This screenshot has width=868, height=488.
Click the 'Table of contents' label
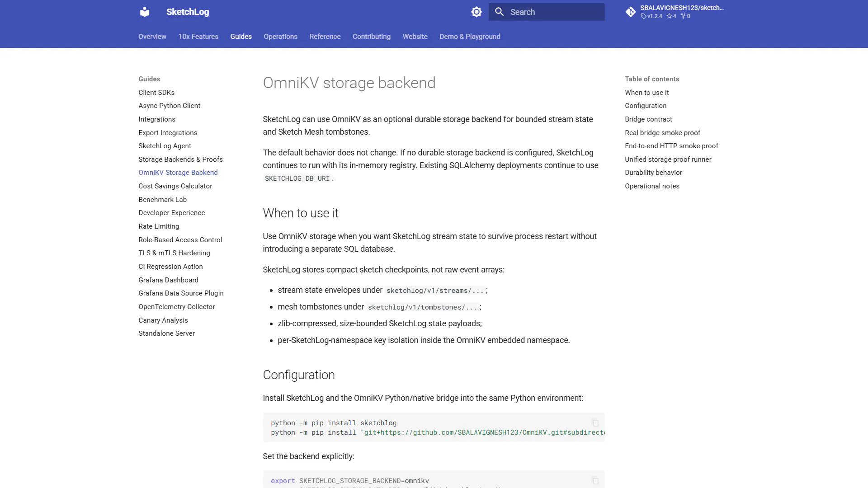point(652,79)
